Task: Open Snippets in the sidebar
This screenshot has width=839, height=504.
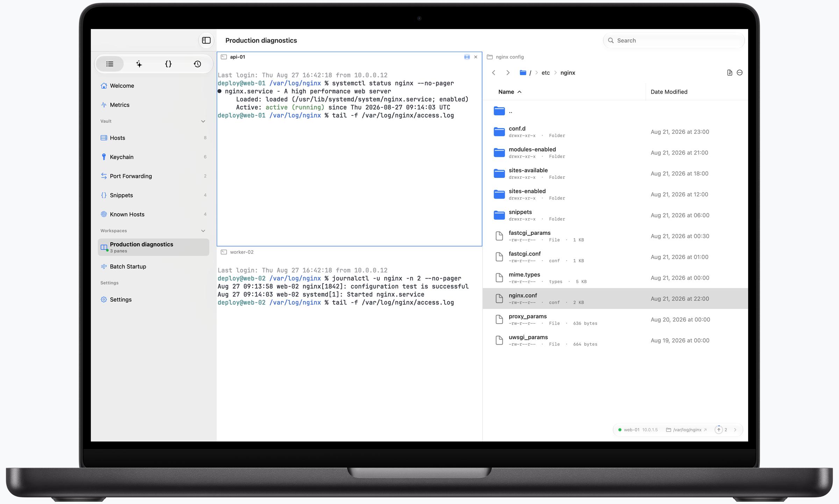Action: pyautogui.click(x=153, y=195)
